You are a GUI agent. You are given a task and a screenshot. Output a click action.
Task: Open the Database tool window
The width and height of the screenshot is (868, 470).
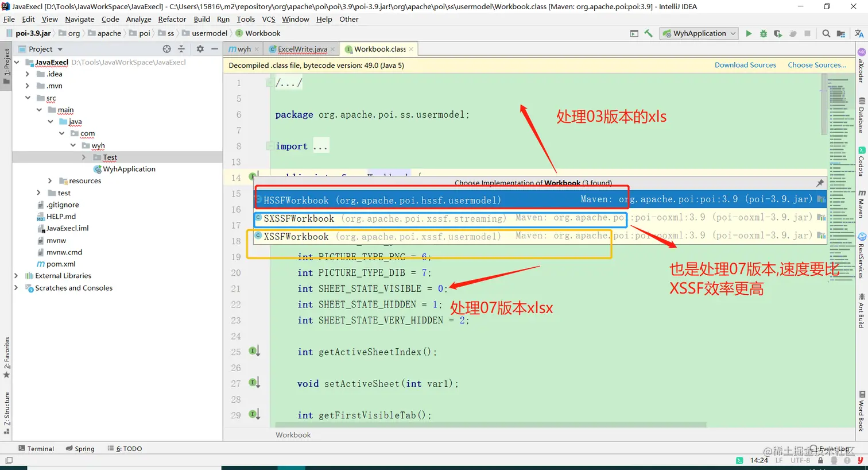(862, 115)
